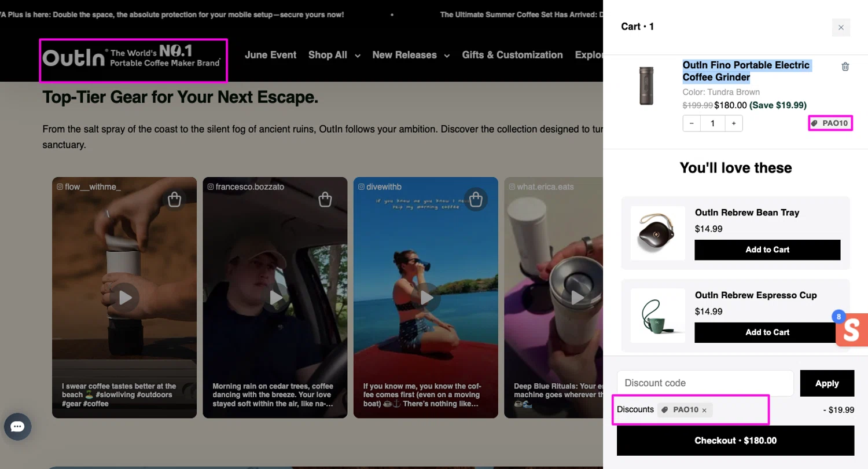The height and width of the screenshot is (469, 868).
Task: Click the PAO10 tag next to the quantity stepper
Action: [x=830, y=123]
